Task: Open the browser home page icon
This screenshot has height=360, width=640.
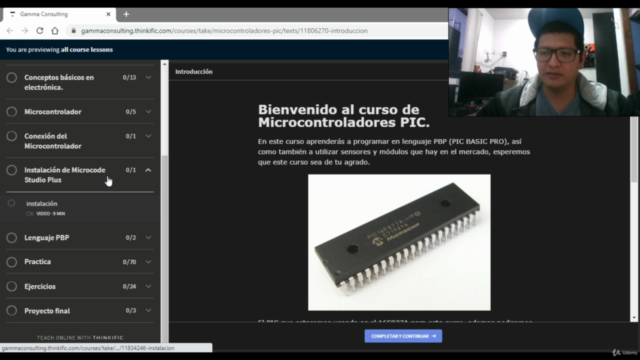Action: (x=55, y=31)
